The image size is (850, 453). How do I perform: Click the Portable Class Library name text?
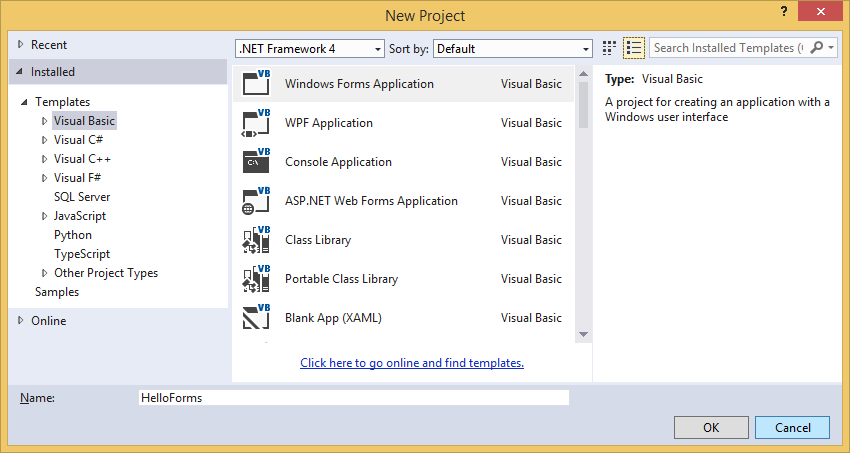click(342, 279)
